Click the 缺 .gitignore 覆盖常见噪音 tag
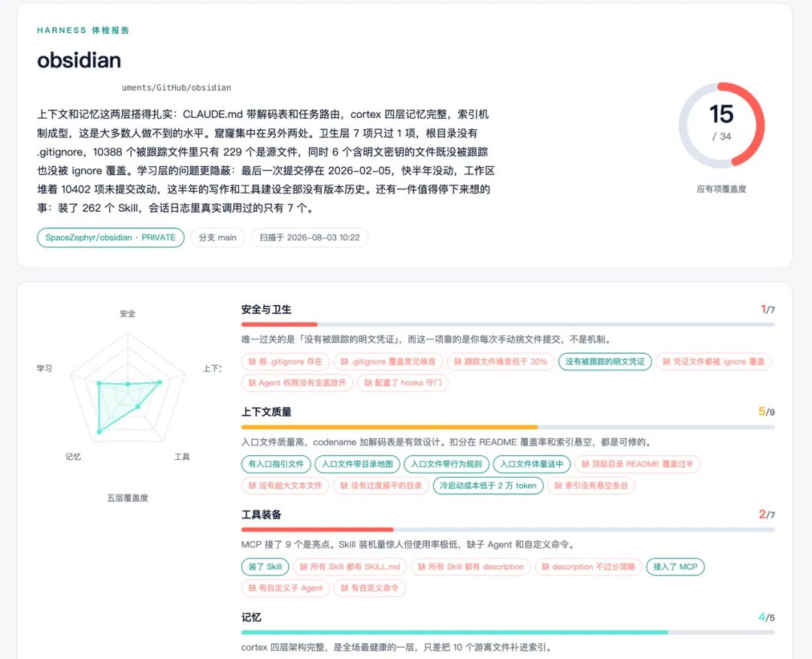Viewport: 812px width, 659px height. pos(388,361)
